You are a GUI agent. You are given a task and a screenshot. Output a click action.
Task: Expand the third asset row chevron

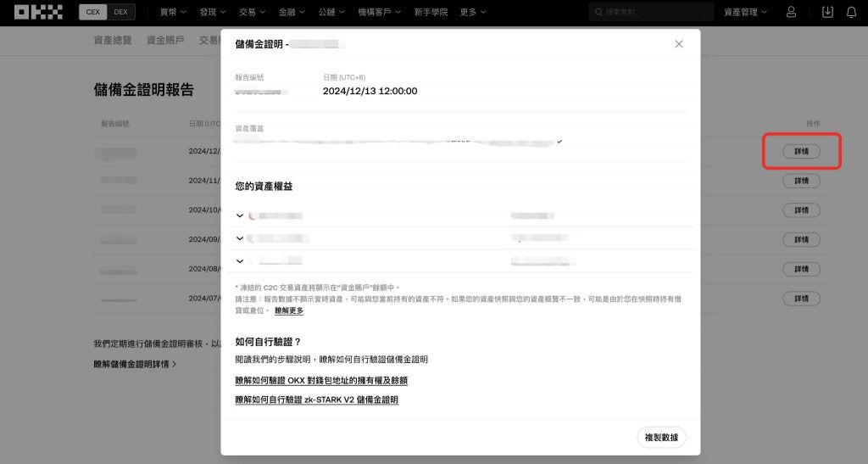coord(240,261)
